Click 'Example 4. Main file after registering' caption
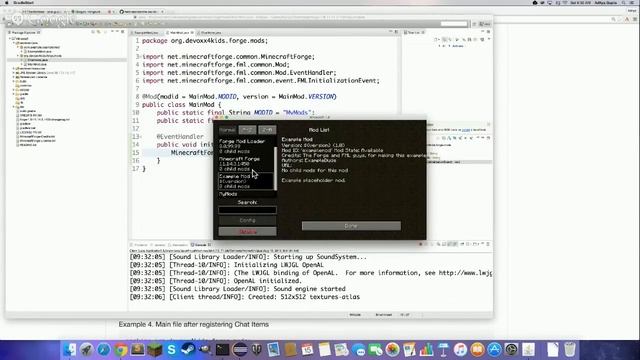This screenshot has width=640, height=360. click(x=194, y=324)
